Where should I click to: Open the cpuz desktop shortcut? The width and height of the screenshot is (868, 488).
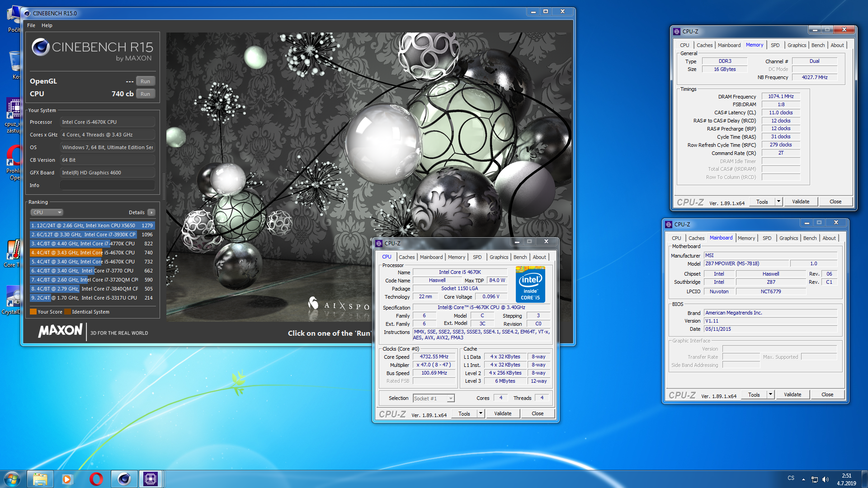point(13,115)
